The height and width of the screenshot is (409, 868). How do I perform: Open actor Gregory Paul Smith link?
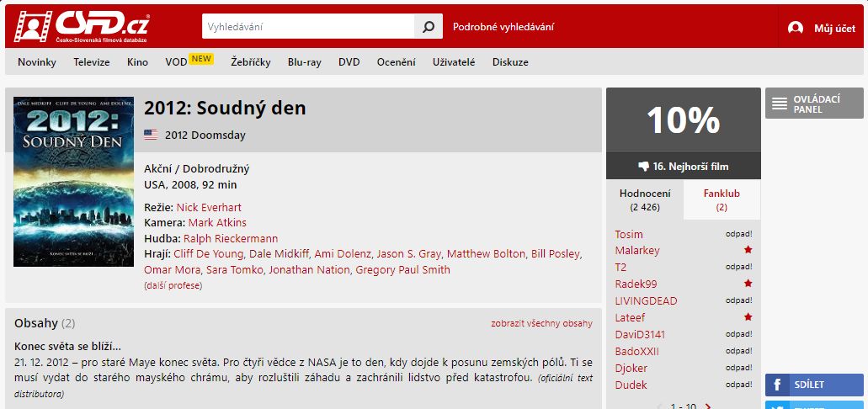tap(403, 269)
